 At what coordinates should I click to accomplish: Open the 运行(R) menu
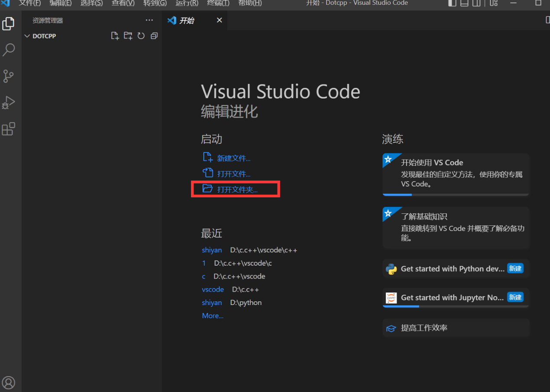click(x=187, y=3)
